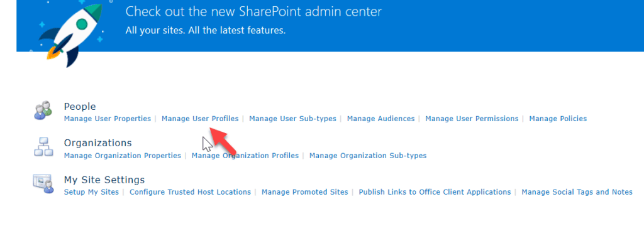Open Manage Policies link
Image resolution: width=644 pixels, height=236 pixels.
pyautogui.click(x=558, y=119)
